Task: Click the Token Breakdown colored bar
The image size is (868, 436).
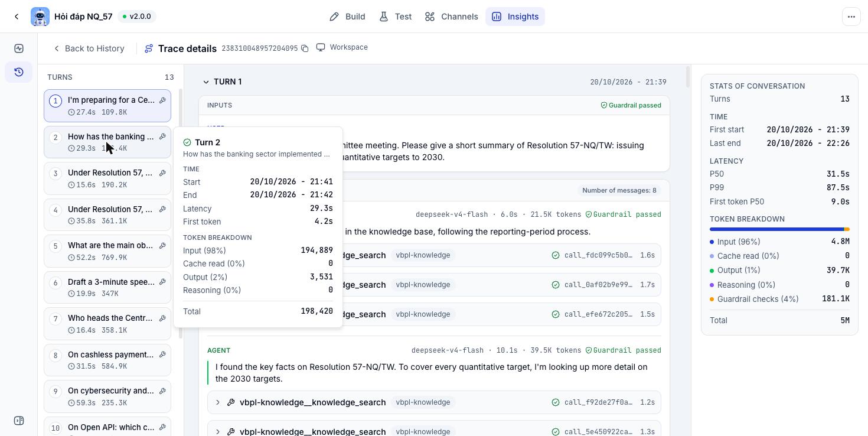Action: click(779, 229)
